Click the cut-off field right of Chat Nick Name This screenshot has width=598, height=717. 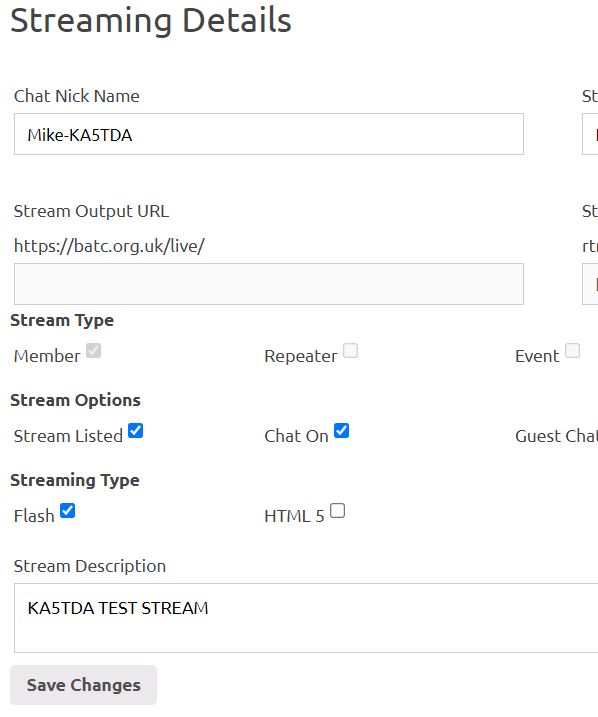590,134
